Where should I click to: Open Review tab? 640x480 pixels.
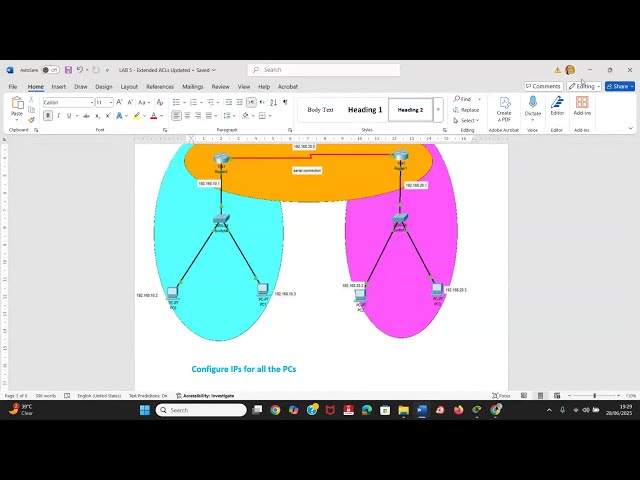[x=220, y=87]
